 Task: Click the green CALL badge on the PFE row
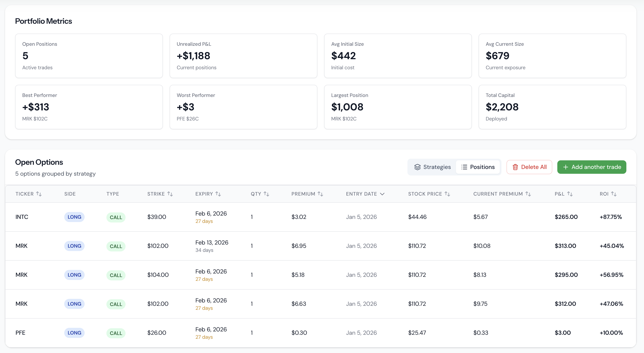pyautogui.click(x=116, y=333)
